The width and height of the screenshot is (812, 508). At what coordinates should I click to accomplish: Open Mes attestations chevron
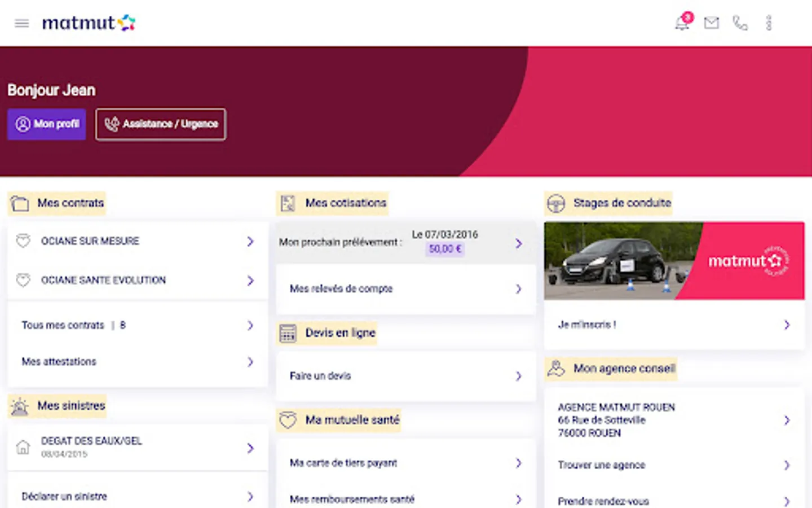click(250, 362)
